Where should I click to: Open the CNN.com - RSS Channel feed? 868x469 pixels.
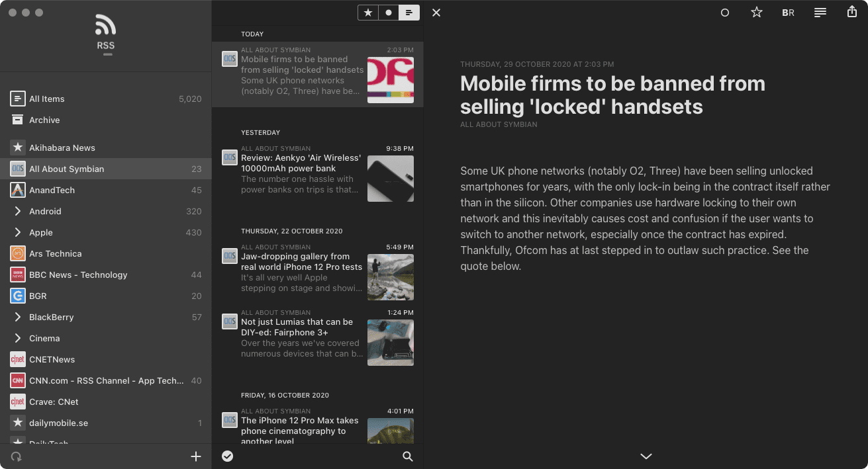(106, 380)
